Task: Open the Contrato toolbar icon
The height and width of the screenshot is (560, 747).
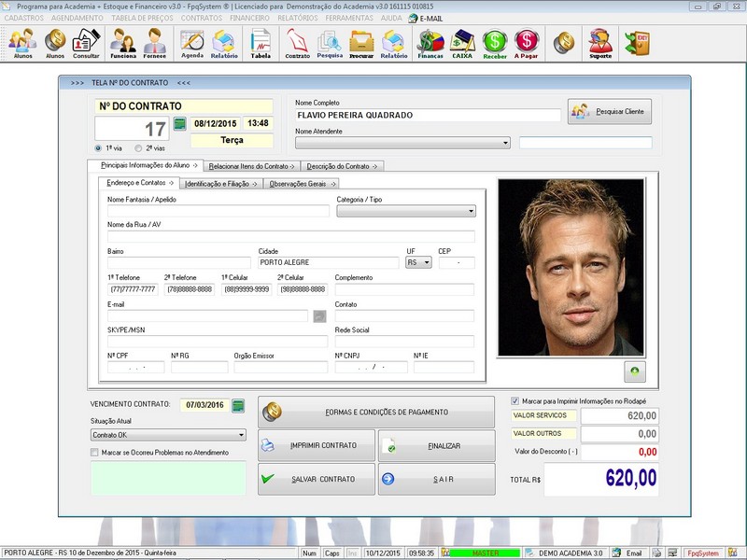Action: click(x=297, y=43)
